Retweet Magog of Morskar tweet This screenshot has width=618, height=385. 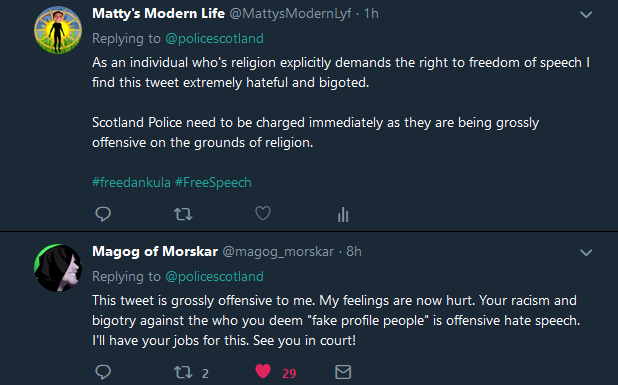[183, 372]
